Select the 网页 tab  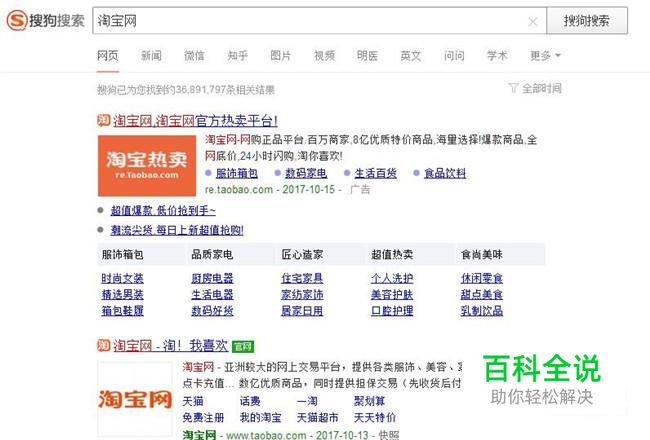click(x=108, y=56)
